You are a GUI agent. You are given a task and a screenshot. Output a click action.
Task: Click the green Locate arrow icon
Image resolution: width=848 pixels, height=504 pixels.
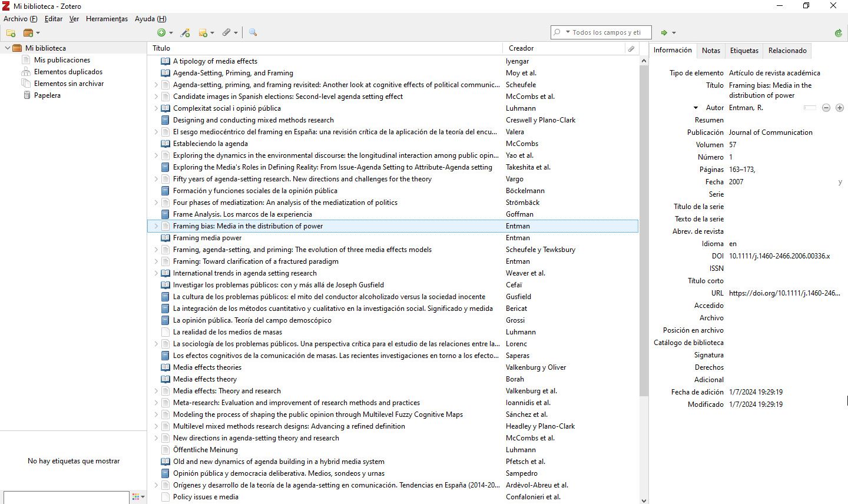[664, 33]
